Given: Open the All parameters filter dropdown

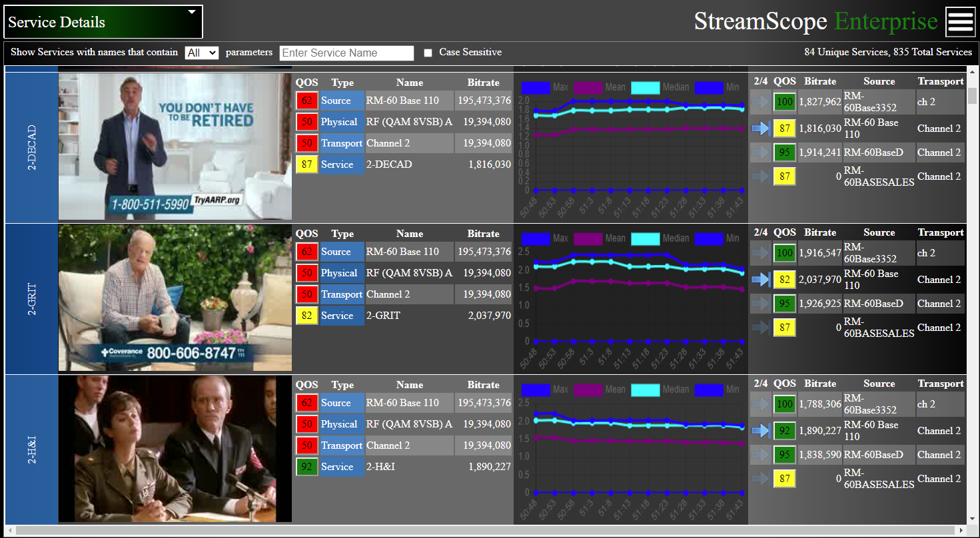Looking at the screenshot, I should point(201,53).
